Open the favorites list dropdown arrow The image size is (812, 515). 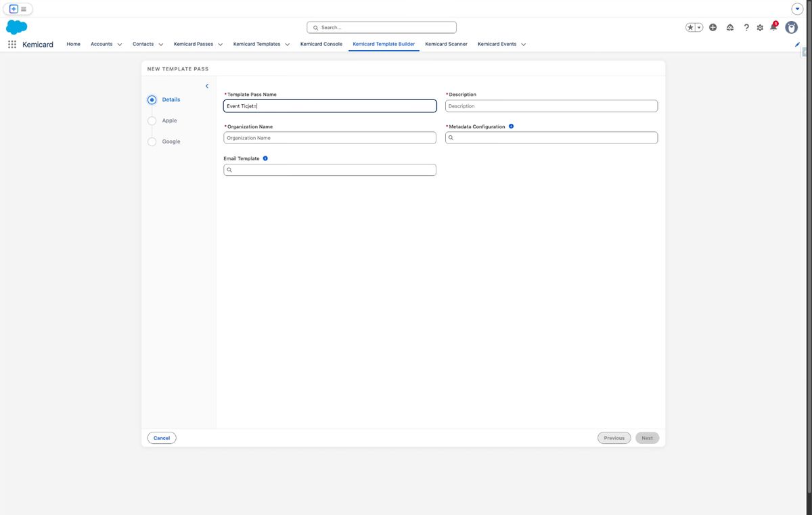point(699,27)
